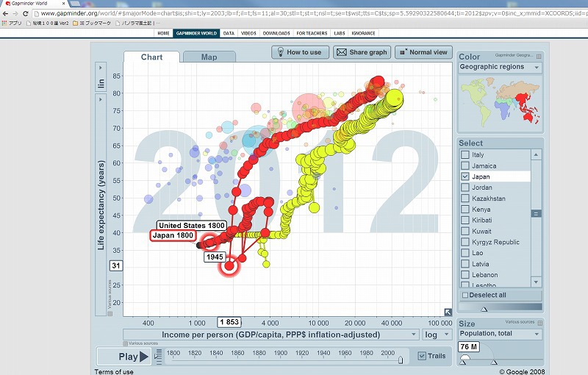
Task: Uncheck the Japan checkbox
Action: tap(465, 176)
